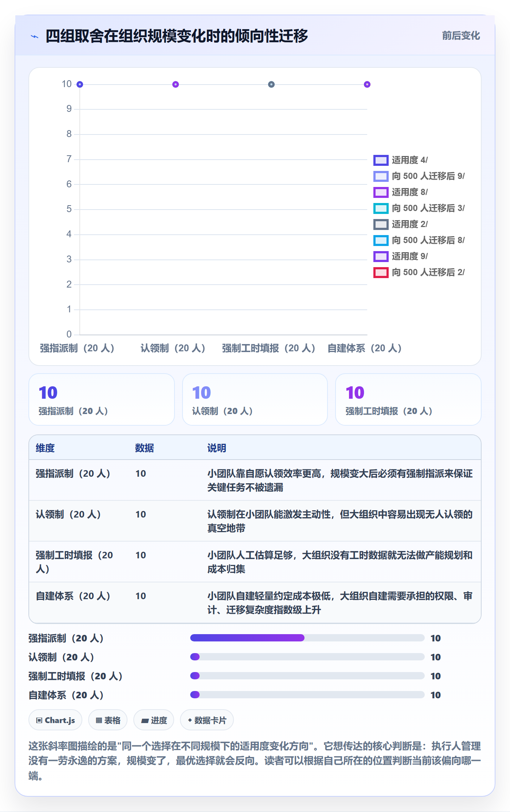The height and width of the screenshot is (812, 510).
Task: Click the 强指派制 progress bar
Action: (x=307, y=638)
